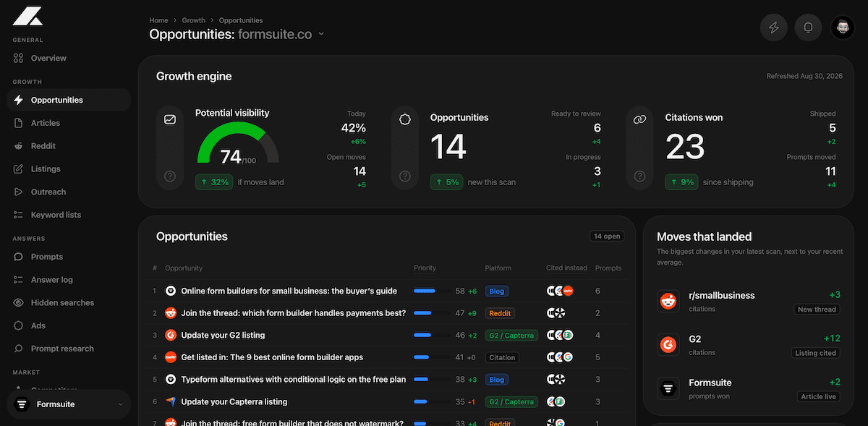Click the priority bar showing 35
The height and width of the screenshot is (426, 868).
tap(431, 401)
